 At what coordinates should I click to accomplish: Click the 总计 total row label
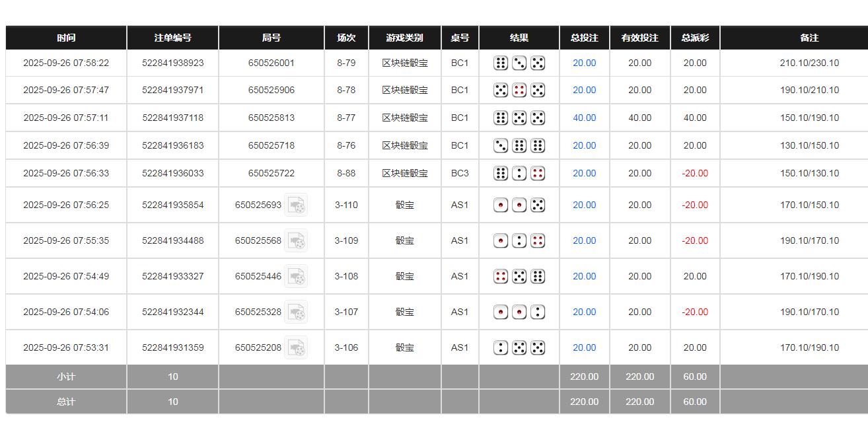(x=66, y=402)
